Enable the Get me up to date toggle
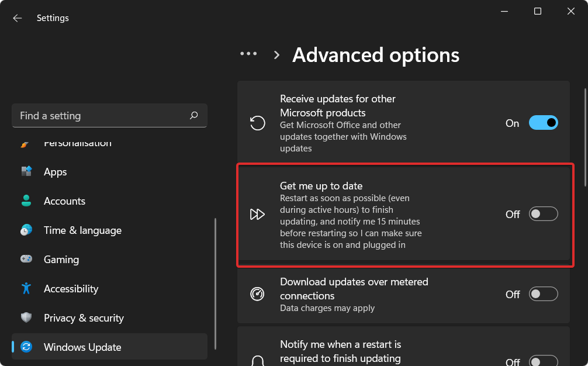Viewport: 588px width, 366px height. 544,214
